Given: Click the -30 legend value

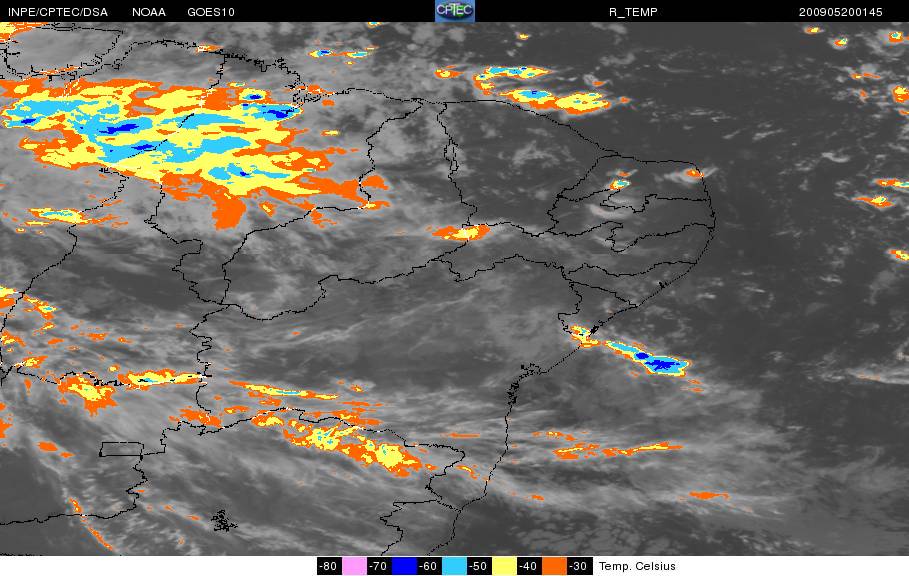Looking at the screenshot, I should click(579, 566).
